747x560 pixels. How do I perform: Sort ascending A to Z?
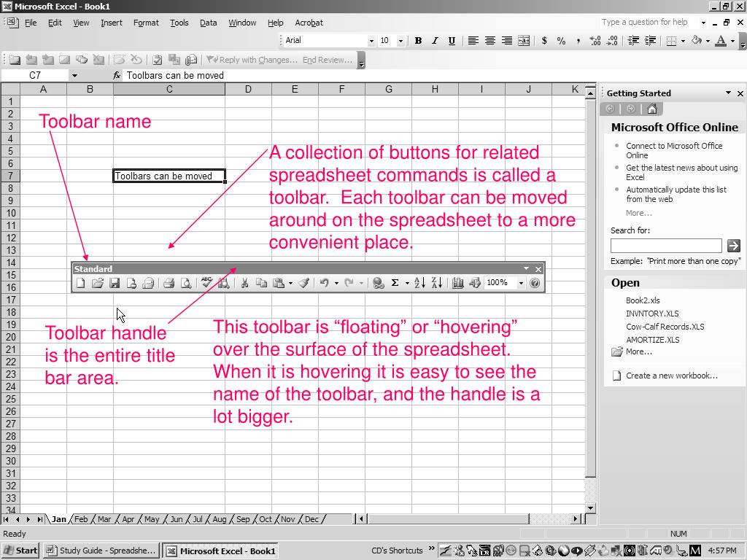[419, 284]
